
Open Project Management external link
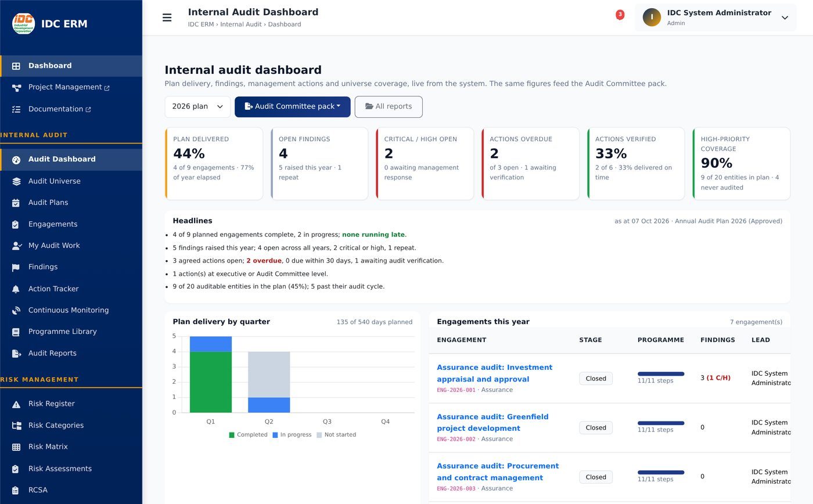[71, 88]
